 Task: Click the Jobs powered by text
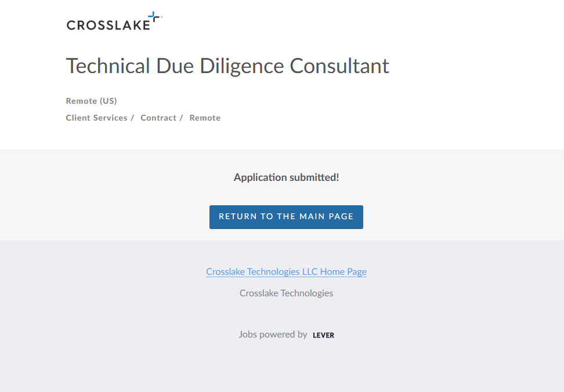coord(273,335)
